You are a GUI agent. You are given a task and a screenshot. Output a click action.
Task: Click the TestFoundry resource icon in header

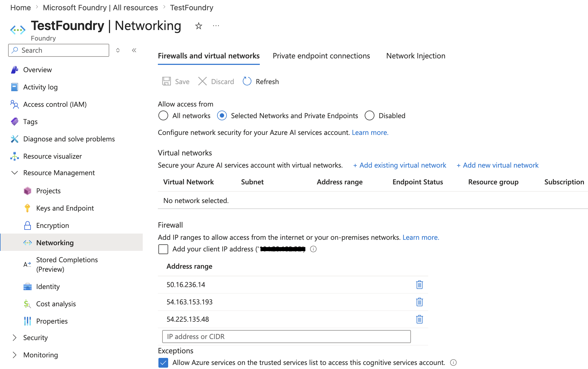[x=18, y=29]
